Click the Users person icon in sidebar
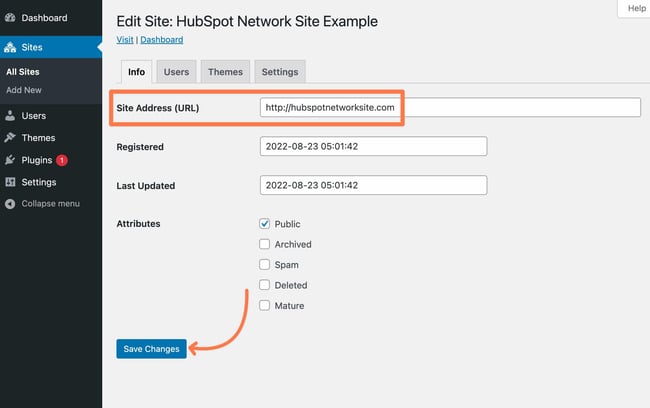Screen dimensions: 650x408 [x=10, y=116]
